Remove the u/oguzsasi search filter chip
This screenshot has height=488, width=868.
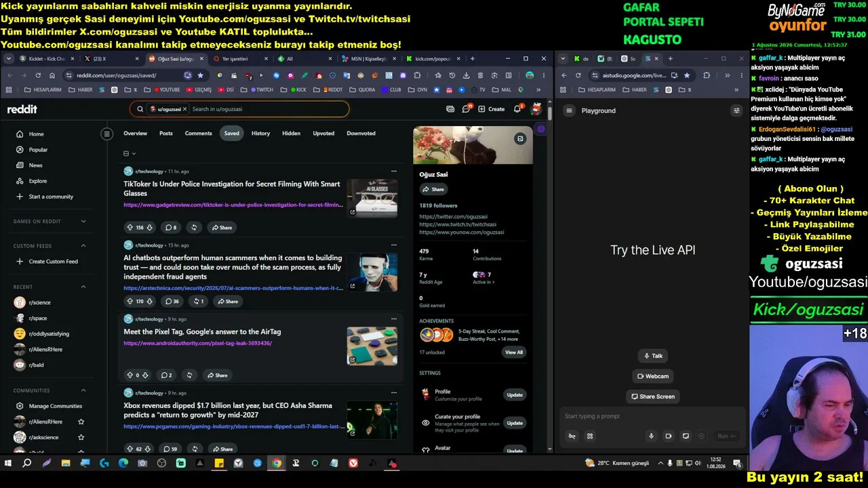coord(185,108)
